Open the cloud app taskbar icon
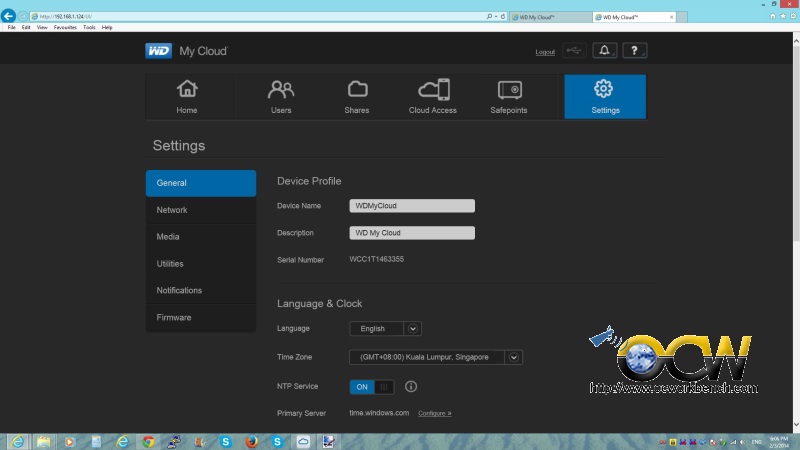 [x=303, y=442]
